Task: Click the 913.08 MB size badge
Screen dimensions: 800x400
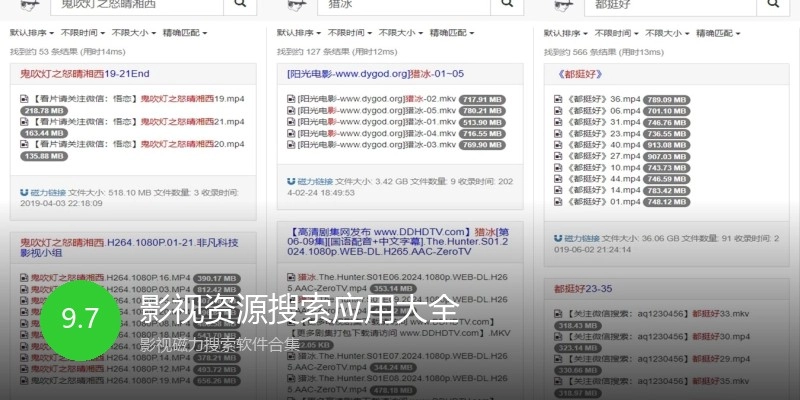Action: [666, 145]
